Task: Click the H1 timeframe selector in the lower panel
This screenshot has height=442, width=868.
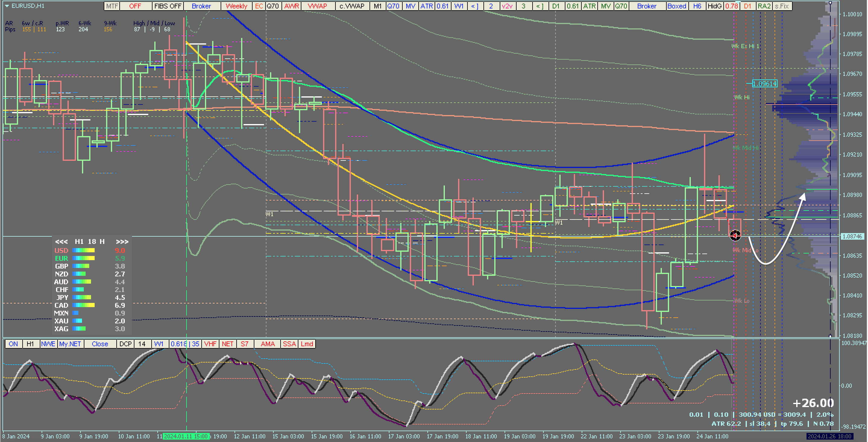Action: click(30, 344)
